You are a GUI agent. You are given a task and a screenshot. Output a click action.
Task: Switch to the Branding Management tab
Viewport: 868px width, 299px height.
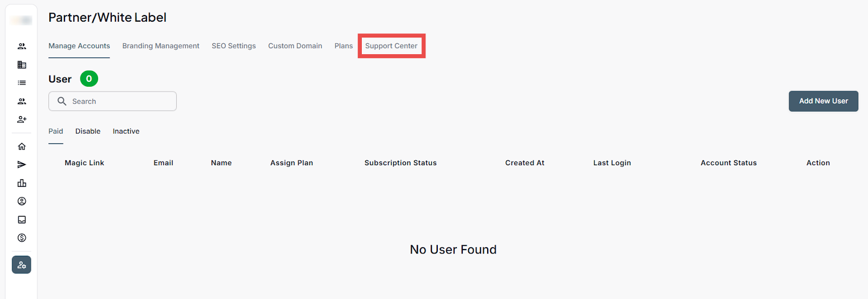(161, 46)
